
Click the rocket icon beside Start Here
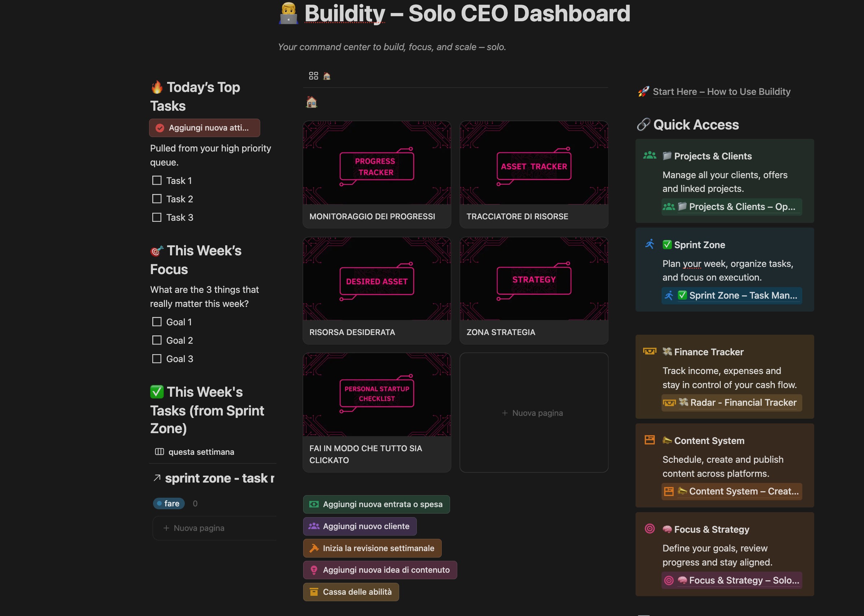coord(643,91)
